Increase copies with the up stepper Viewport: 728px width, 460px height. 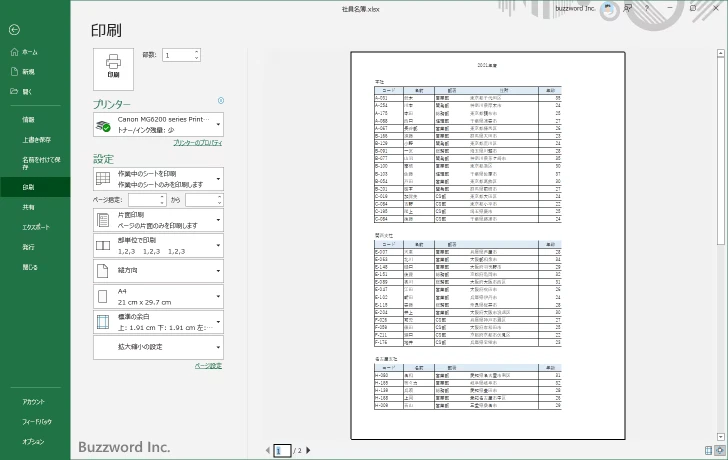point(197,52)
